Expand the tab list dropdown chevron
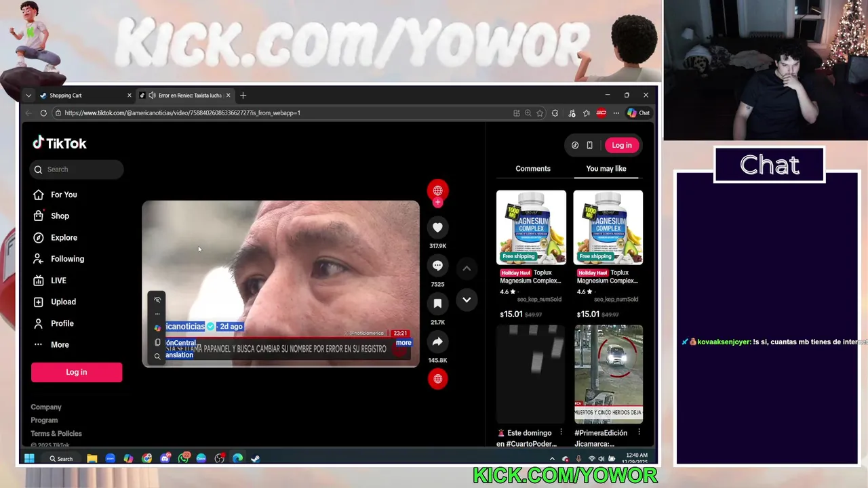The height and width of the screenshot is (488, 868). [x=28, y=96]
